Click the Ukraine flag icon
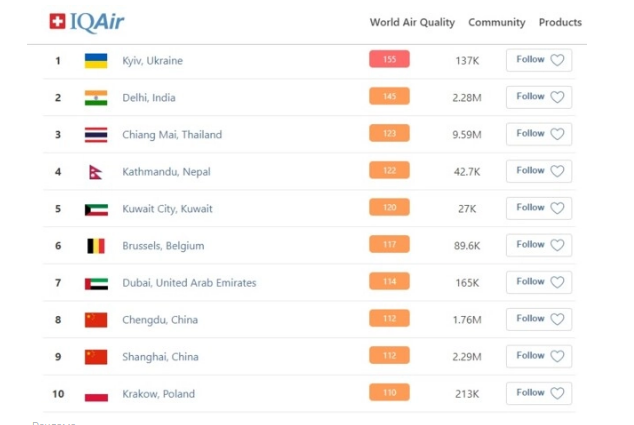Screen dimensions: 634x425 96,61
